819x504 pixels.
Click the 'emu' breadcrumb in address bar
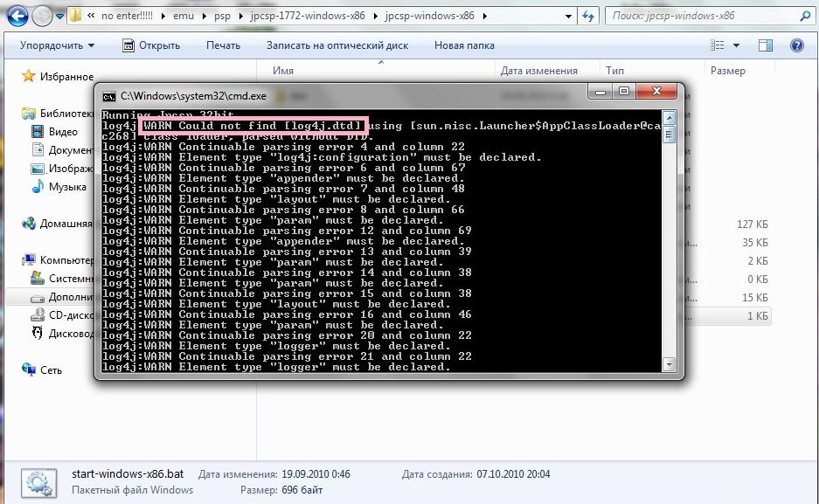point(184,16)
